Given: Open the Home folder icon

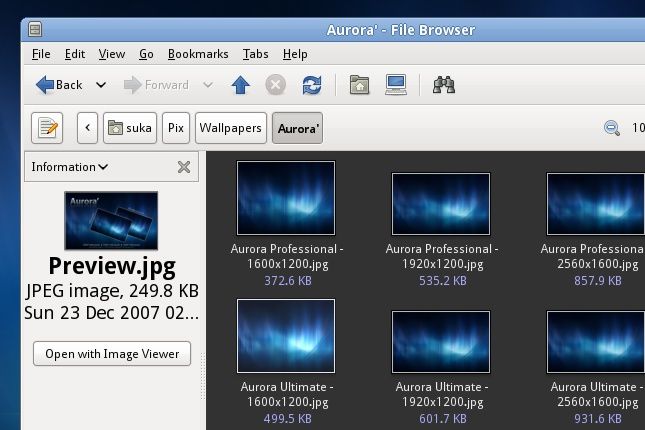Looking at the screenshot, I should pyautogui.click(x=359, y=85).
